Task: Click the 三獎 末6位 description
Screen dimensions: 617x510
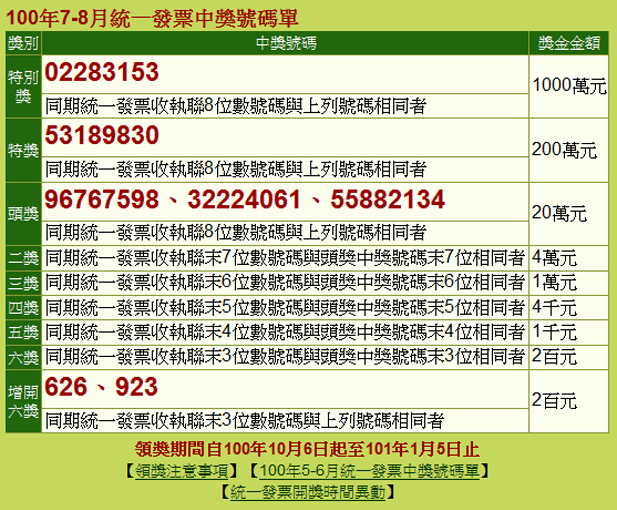Action: coord(285,283)
